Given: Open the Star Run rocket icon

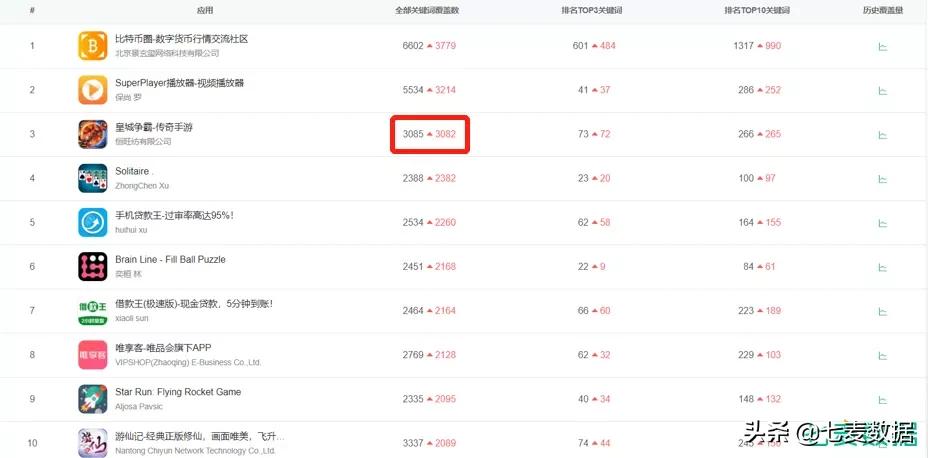Looking at the screenshot, I should point(93,399).
